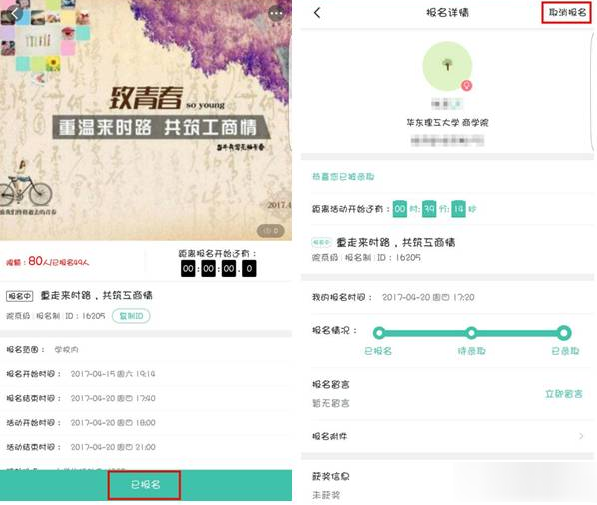The height and width of the screenshot is (505, 597).
Task: Click 取消报名 in the top-right header
Action: 567,13
